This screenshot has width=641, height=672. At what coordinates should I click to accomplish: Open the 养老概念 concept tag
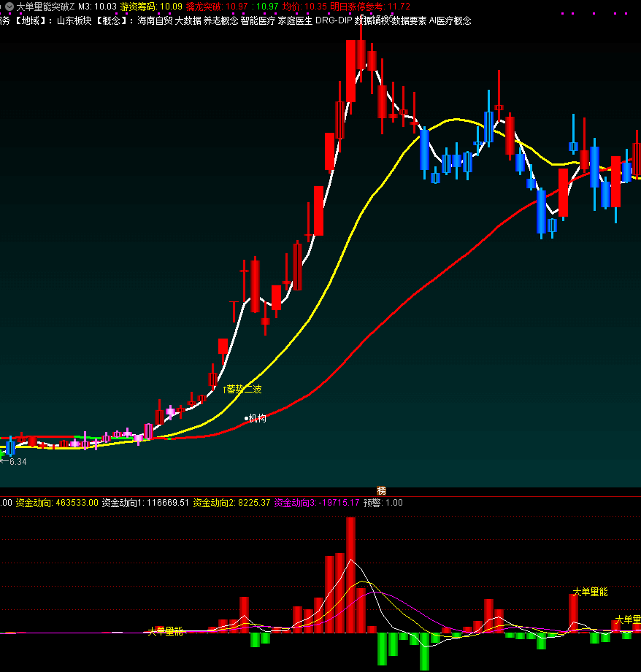point(220,21)
